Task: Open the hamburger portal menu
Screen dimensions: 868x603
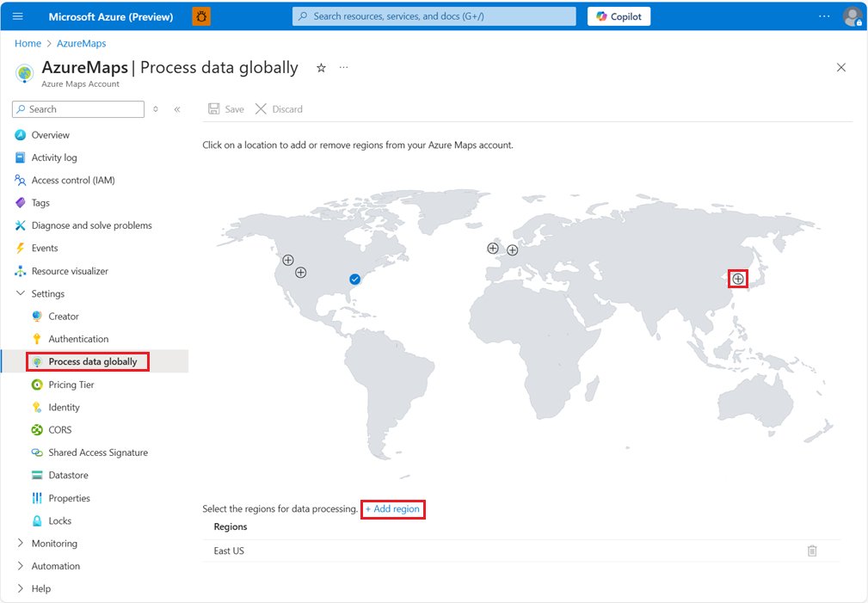Action: [x=18, y=16]
